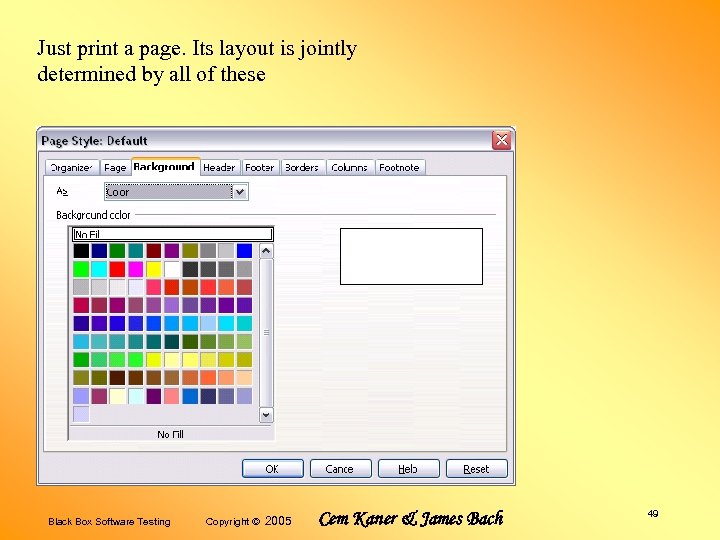Viewport: 720px width, 540px height.
Task: Switch to the Organizer tab
Action: [x=72, y=168]
